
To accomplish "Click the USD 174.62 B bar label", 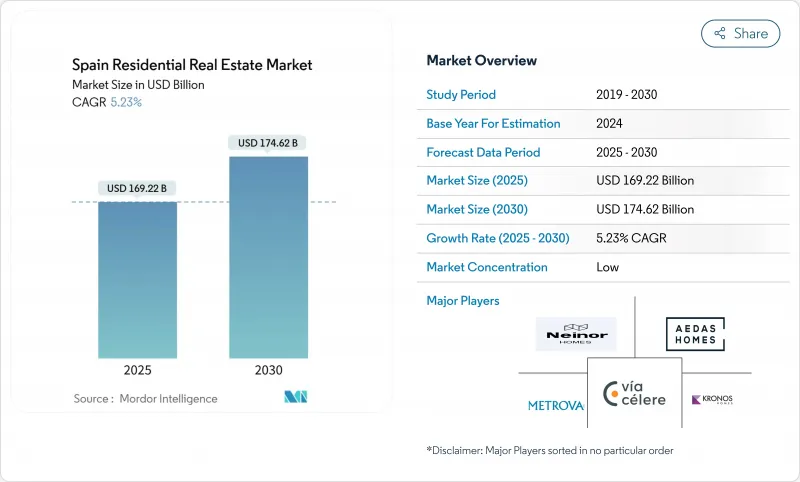I will coord(268,143).
